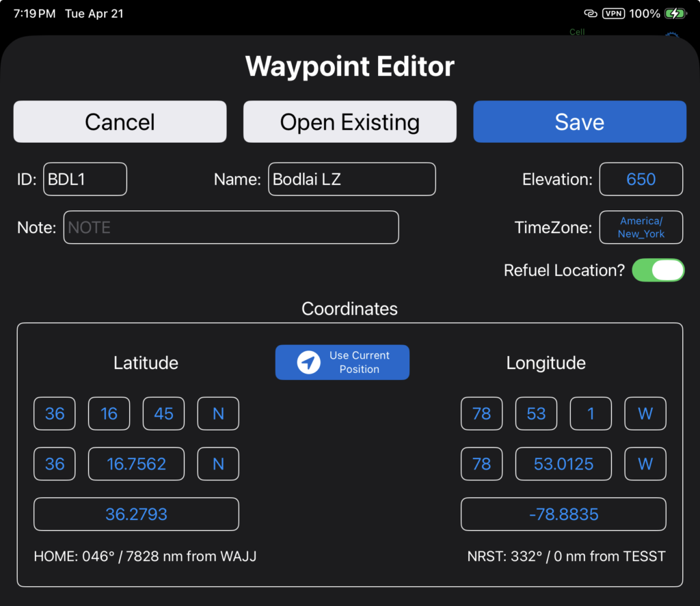Open the TimeZone America/New_York selector
The image size is (700, 606).
pos(641,228)
